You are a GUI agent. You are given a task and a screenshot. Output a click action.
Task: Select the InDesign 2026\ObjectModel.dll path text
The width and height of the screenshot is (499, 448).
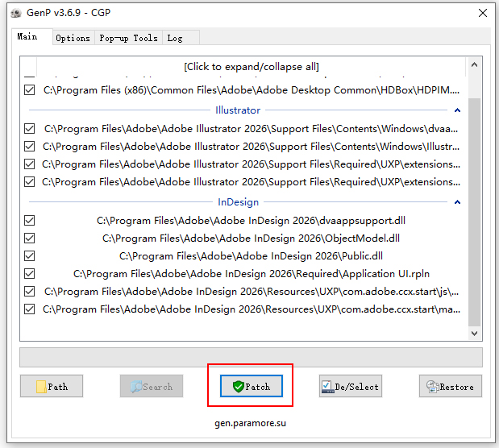[x=251, y=239]
